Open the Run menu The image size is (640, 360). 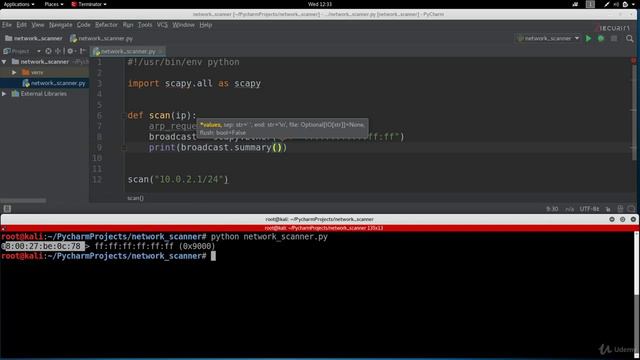(128, 25)
